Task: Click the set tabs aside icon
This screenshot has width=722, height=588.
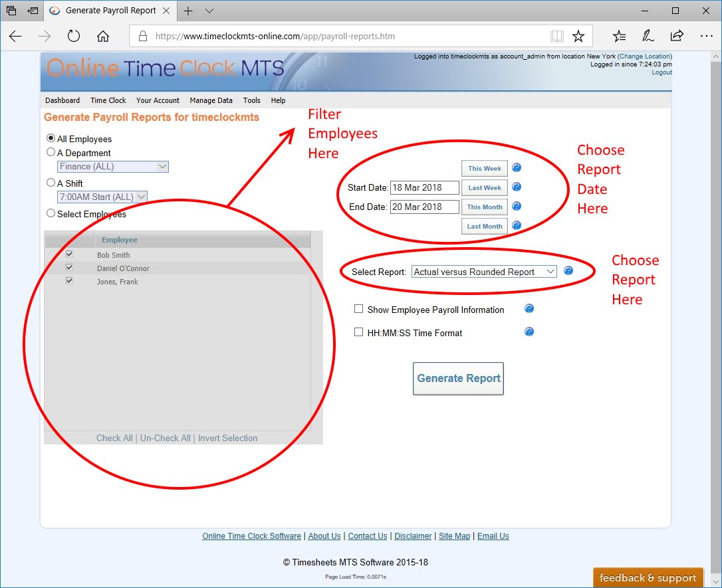Action: (x=33, y=11)
